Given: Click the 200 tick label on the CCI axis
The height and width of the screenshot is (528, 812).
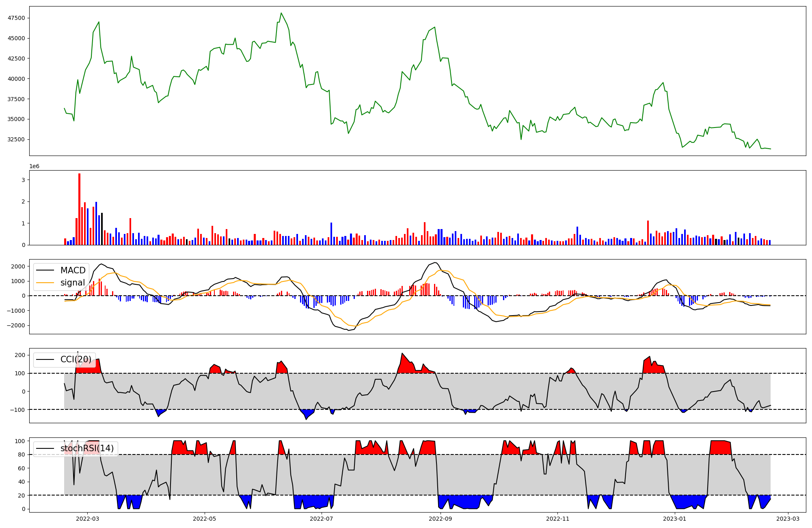Looking at the screenshot, I should pos(20,355).
